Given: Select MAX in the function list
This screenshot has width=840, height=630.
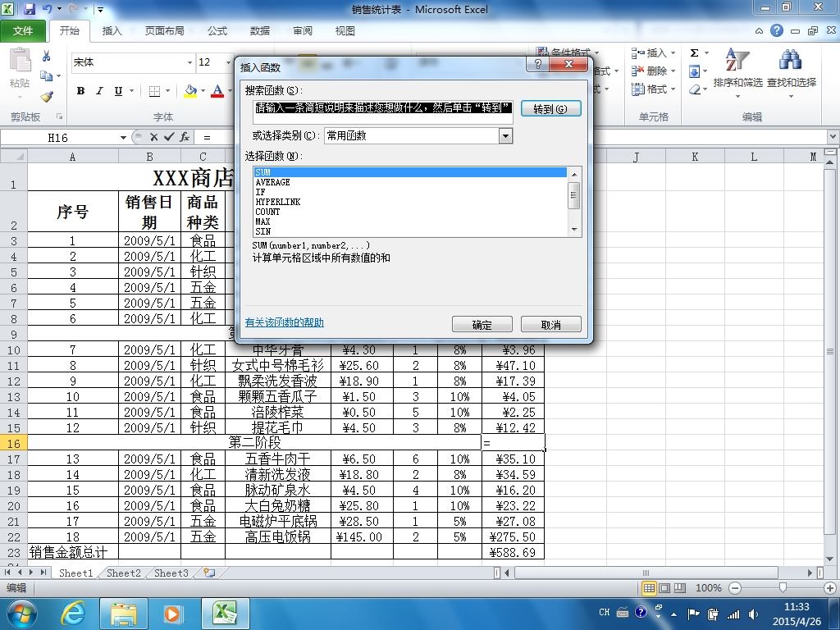Looking at the screenshot, I should tap(409, 221).
